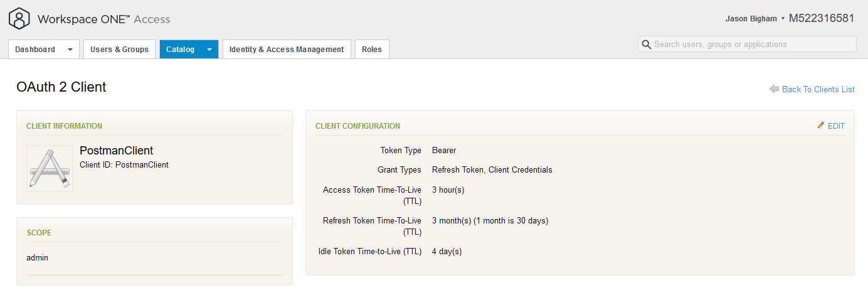Switch to the Users & Groups tab
Image resolution: width=868 pixels, height=290 pixels.
pyautogui.click(x=119, y=50)
